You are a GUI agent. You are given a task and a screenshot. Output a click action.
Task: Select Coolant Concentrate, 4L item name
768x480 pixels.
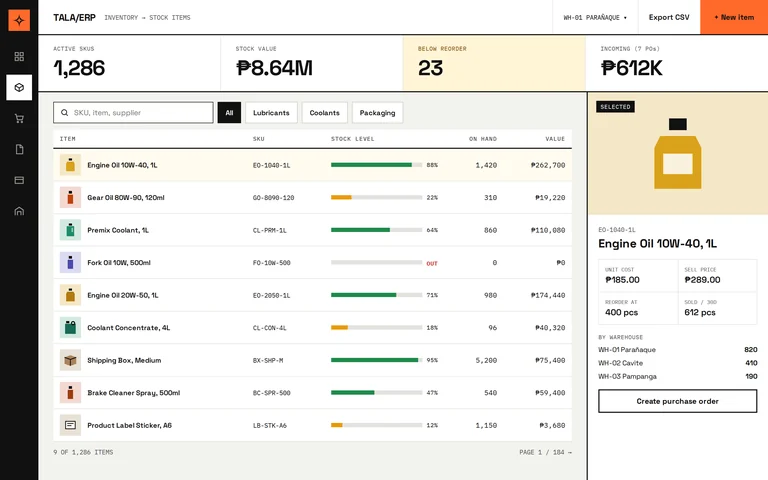[x=129, y=328]
